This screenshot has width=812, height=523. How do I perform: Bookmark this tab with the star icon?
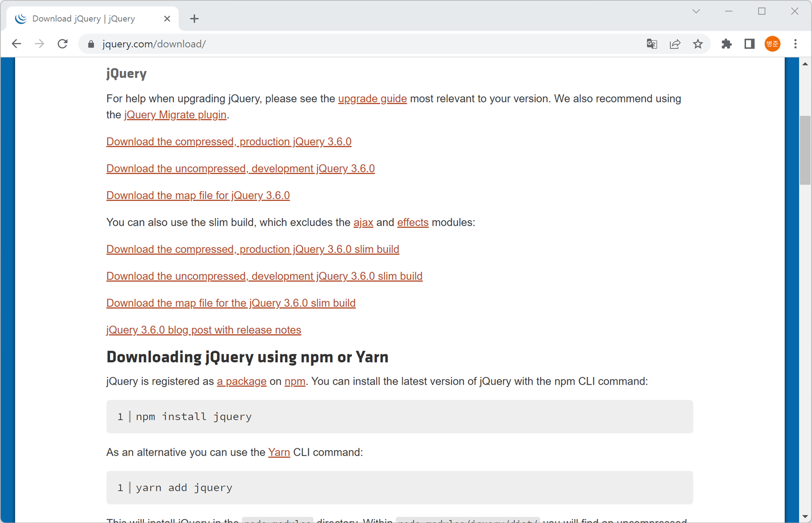coord(698,44)
